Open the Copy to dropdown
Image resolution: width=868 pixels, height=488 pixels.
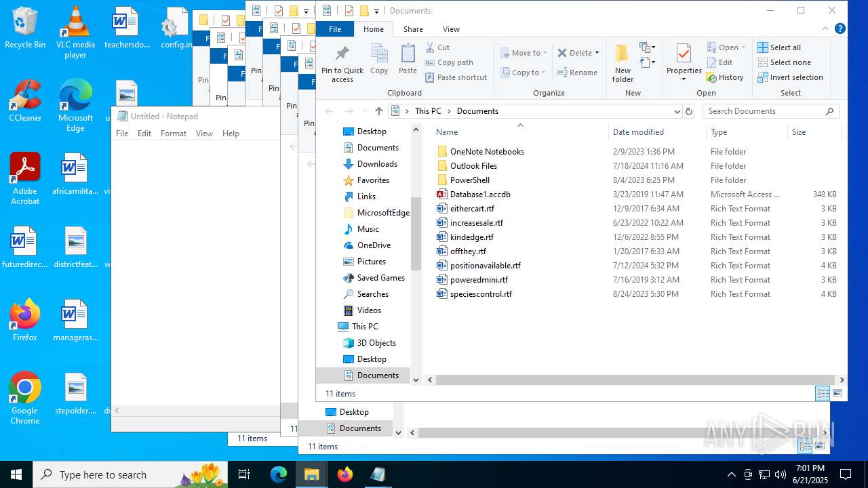coord(523,73)
